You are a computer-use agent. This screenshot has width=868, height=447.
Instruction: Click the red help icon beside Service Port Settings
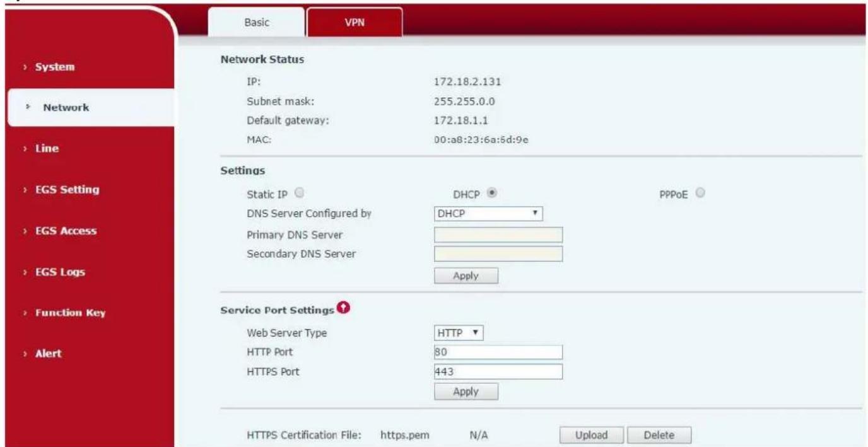point(344,308)
